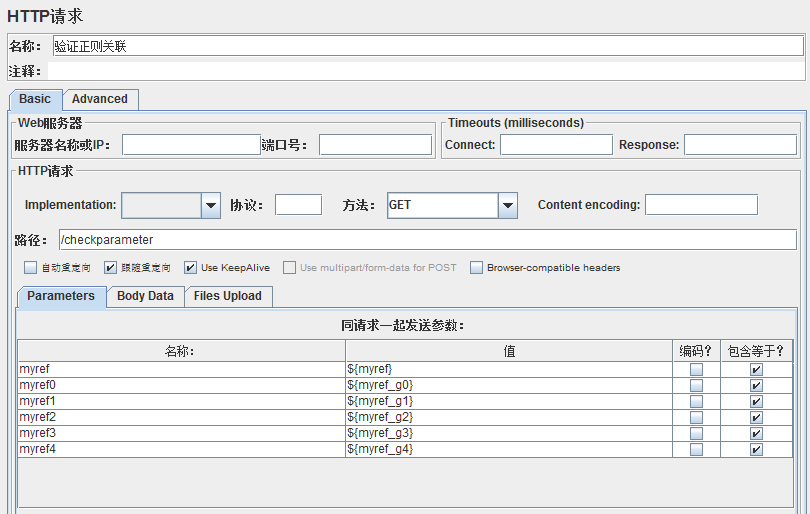Check the 编码 box for myref0 row
The height and width of the screenshot is (514, 810).
tap(696, 385)
